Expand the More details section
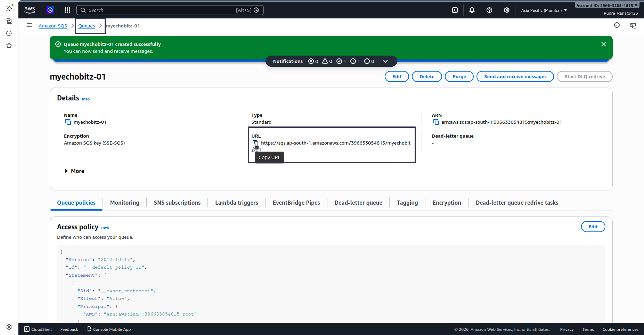The width and height of the screenshot is (644, 335). pyautogui.click(x=74, y=171)
